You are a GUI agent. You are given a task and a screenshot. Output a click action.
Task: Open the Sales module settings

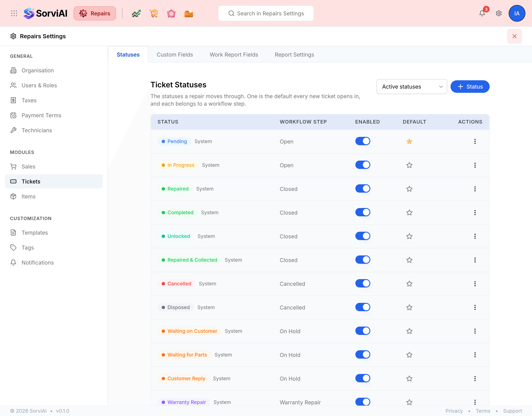54,167
